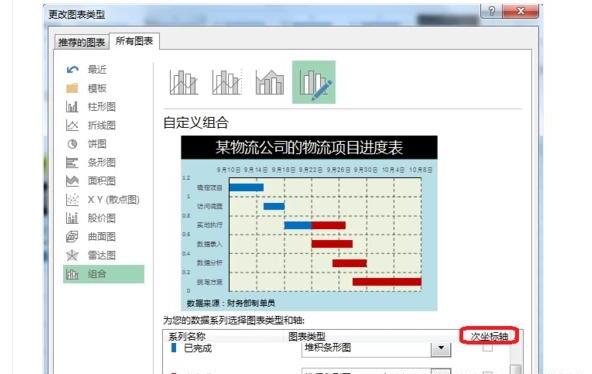Click the 堆积条形图 chart type combo box

click(x=376, y=348)
